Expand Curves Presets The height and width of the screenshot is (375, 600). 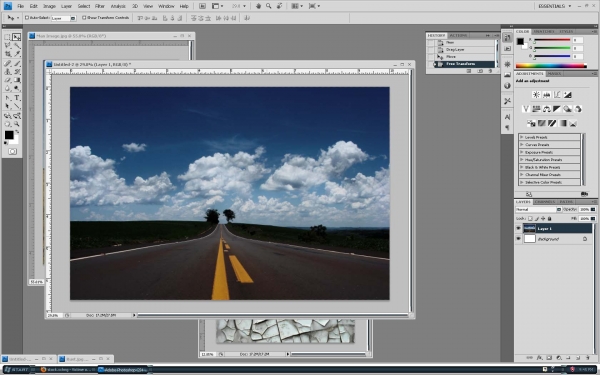tap(522, 145)
